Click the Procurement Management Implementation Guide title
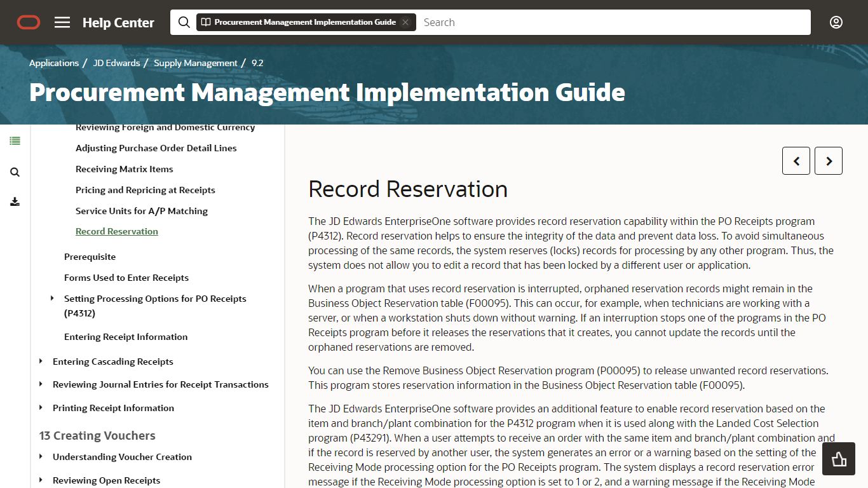 [x=327, y=93]
